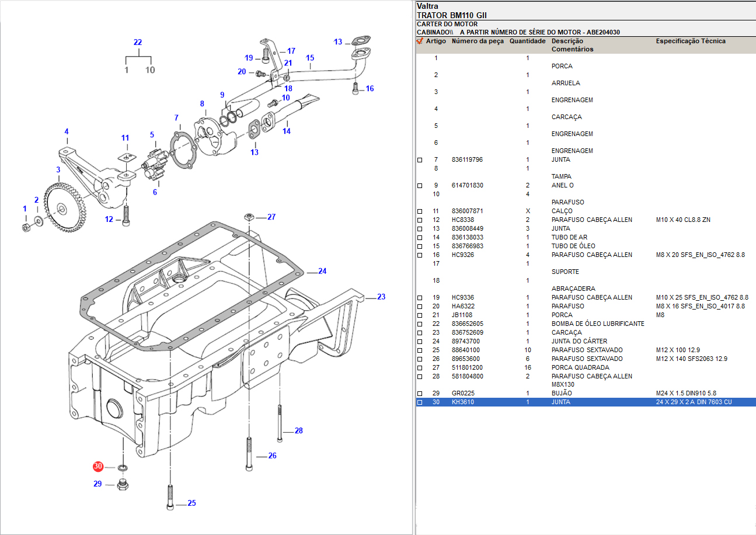This screenshot has width=756, height=535.
Task: Select callout number 22 in the diagram
Action: pyautogui.click(x=138, y=43)
